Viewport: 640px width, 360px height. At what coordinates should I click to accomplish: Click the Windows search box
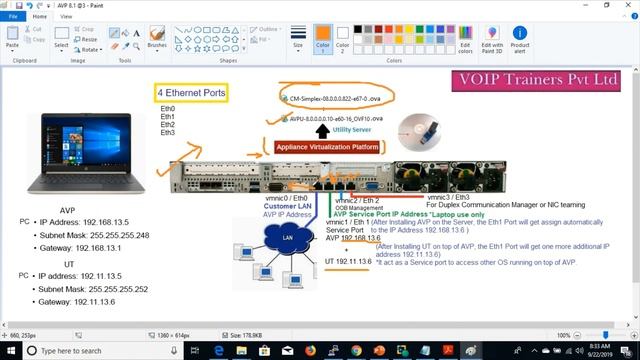(102, 351)
